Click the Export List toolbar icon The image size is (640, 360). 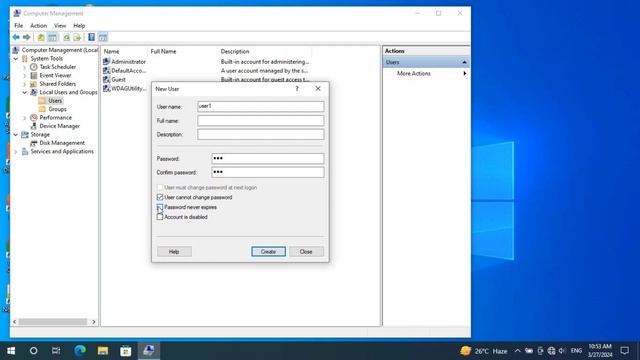pyautogui.click(x=77, y=38)
